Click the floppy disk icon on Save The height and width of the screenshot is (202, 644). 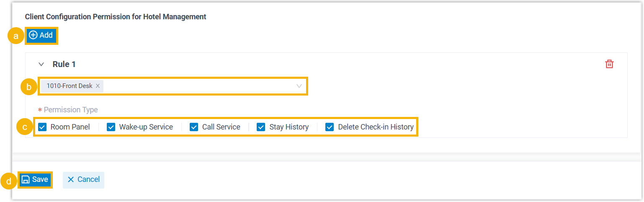(26, 180)
